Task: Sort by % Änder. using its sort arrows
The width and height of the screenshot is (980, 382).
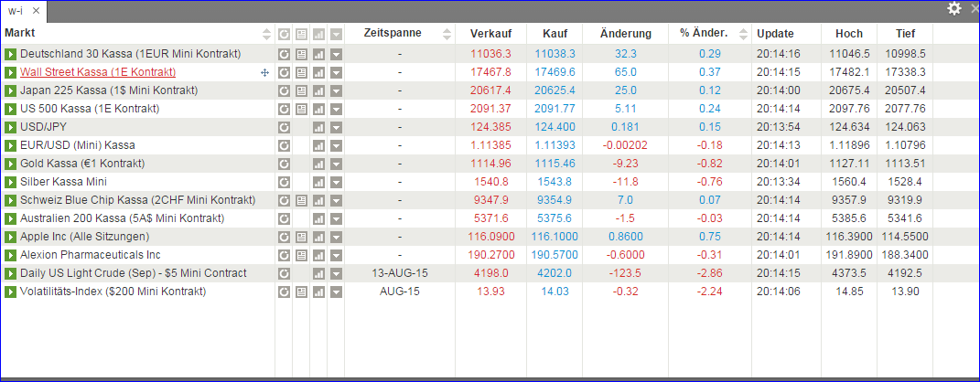Action: [x=743, y=35]
